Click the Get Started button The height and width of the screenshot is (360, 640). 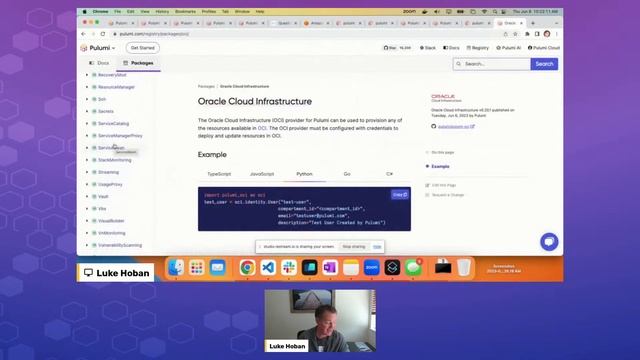(x=143, y=48)
